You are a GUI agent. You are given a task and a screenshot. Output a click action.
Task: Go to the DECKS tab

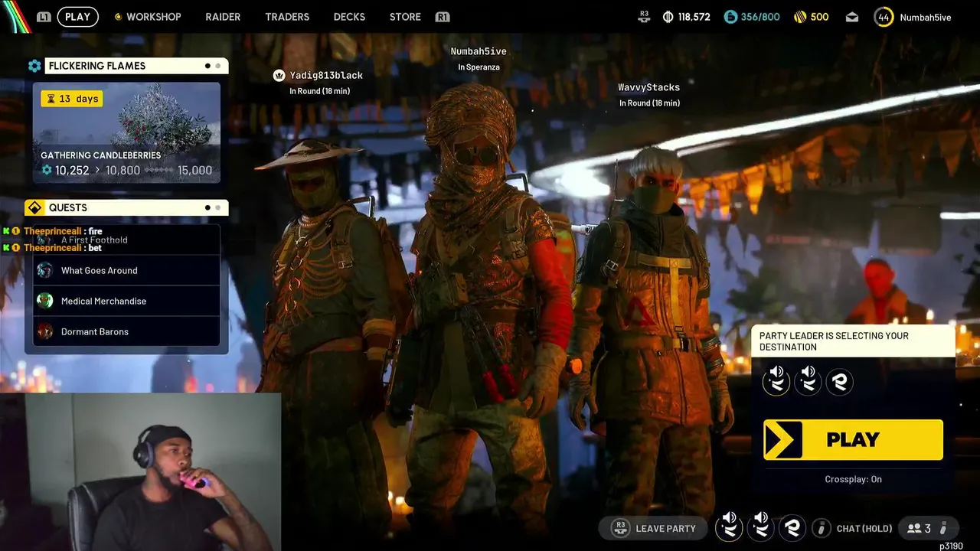click(x=349, y=17)
